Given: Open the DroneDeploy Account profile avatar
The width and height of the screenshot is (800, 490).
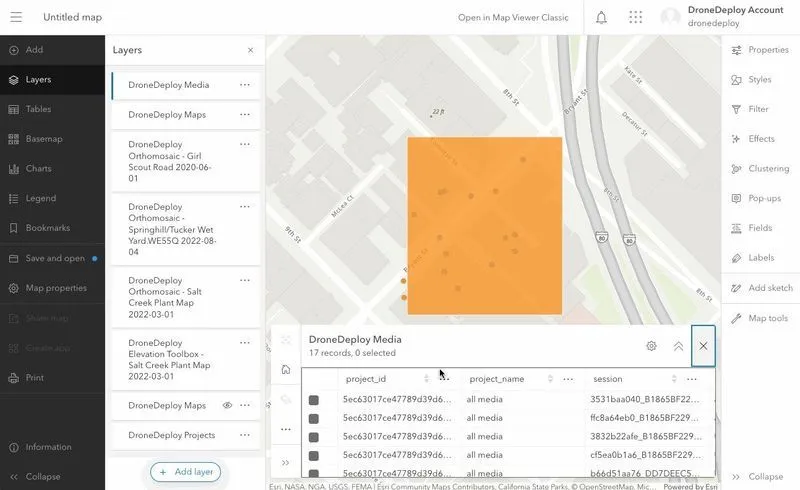Looking at the screenshot, I should pyautogui.click(x=670, y=17).
